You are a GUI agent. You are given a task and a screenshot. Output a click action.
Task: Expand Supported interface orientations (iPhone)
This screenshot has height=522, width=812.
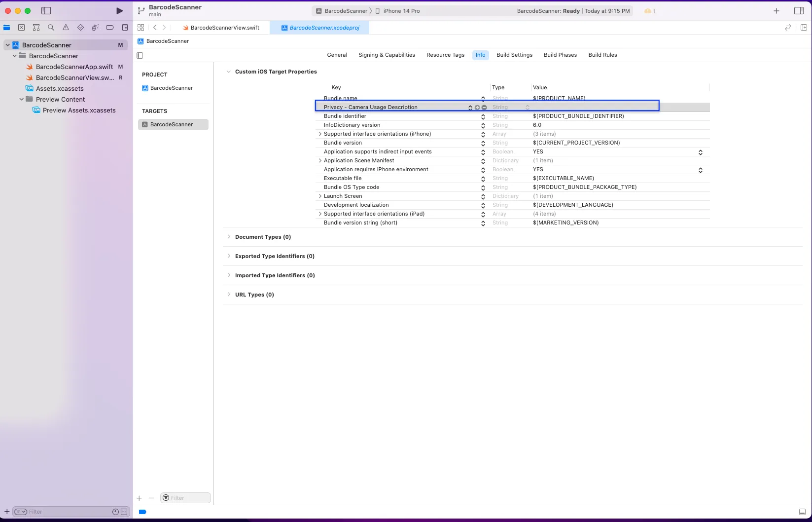tap(320, 134)
